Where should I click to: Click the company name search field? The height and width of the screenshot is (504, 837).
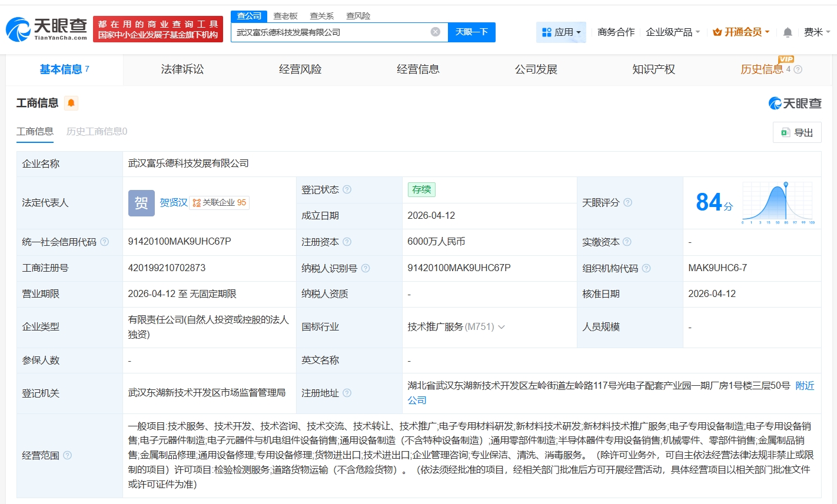pos(330,32)
